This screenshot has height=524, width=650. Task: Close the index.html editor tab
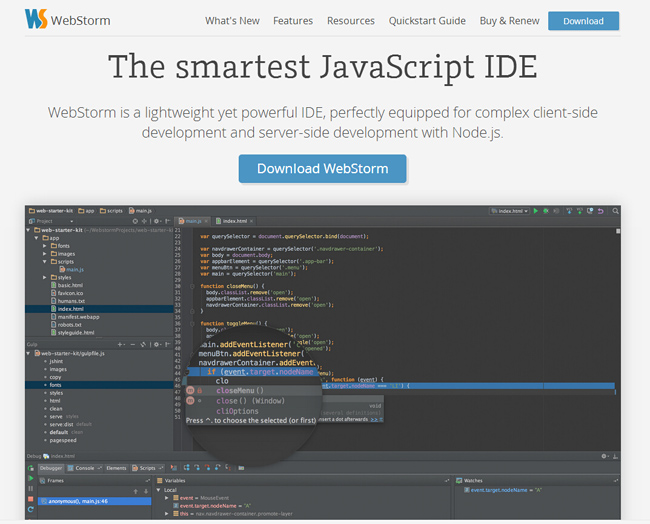pyautogui.click(x=251, y=221)
